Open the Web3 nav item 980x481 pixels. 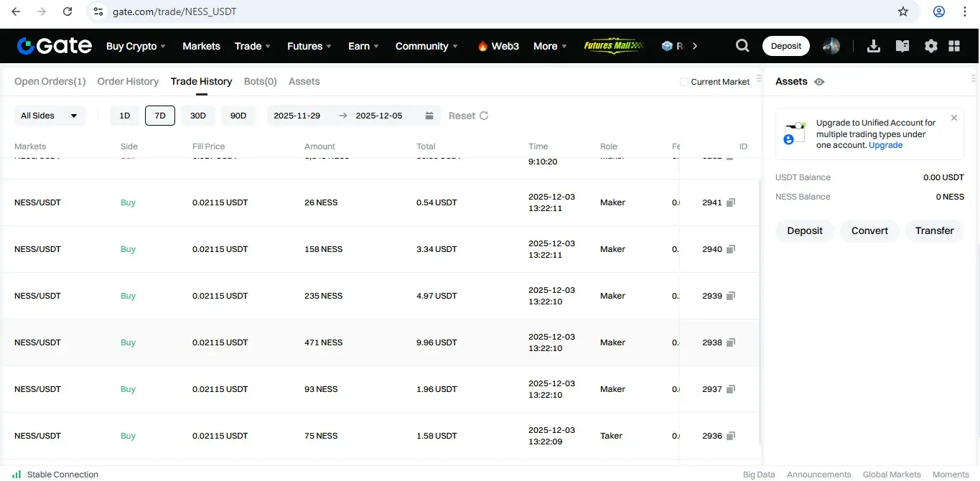pyautogui.click(x=498, y=46)
